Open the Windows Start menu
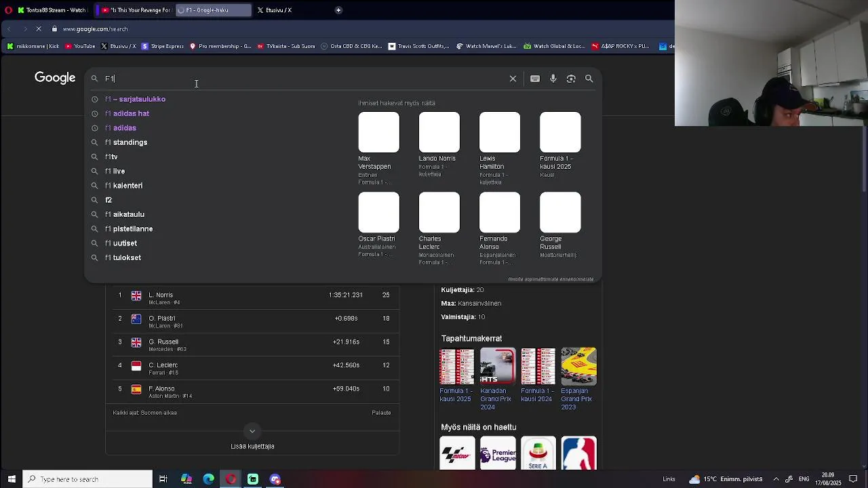Screen dimensions: 868x488 point(12,479)
